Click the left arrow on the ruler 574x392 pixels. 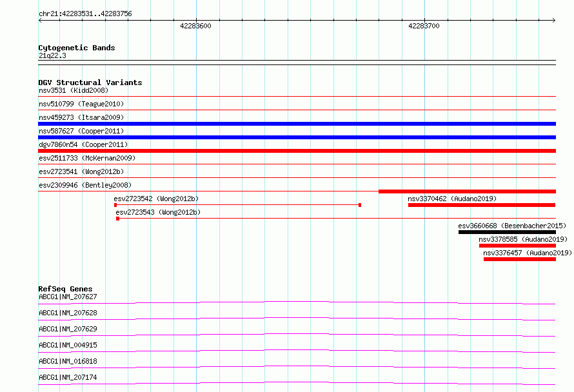[x=41, y=20]
